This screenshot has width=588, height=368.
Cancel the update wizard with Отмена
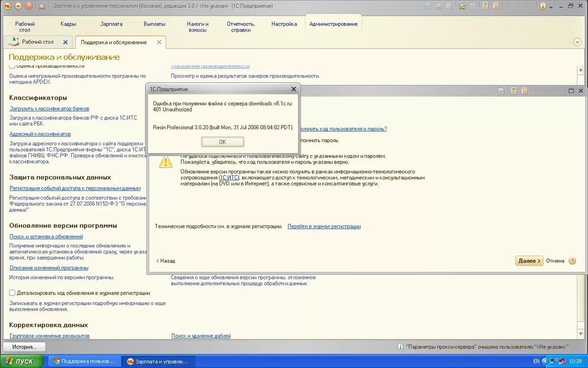coord(555,261)
